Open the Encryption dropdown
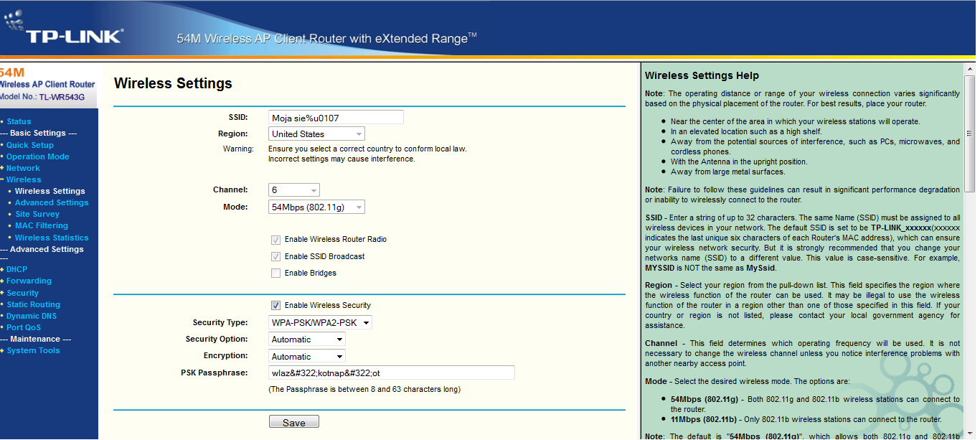This screenshot has width=980, height=440. [x=307, y=356]
